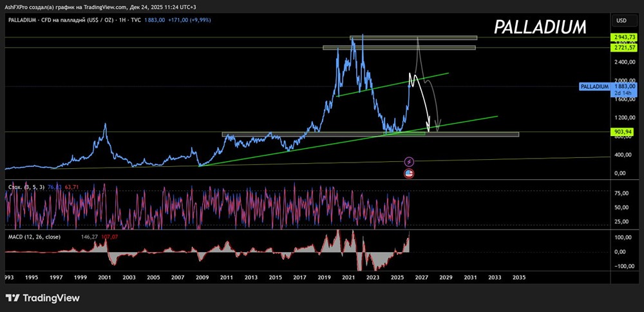
Task: Click the 2021 label on time axis
Action: pyautogui.click(x=348, y=277)
